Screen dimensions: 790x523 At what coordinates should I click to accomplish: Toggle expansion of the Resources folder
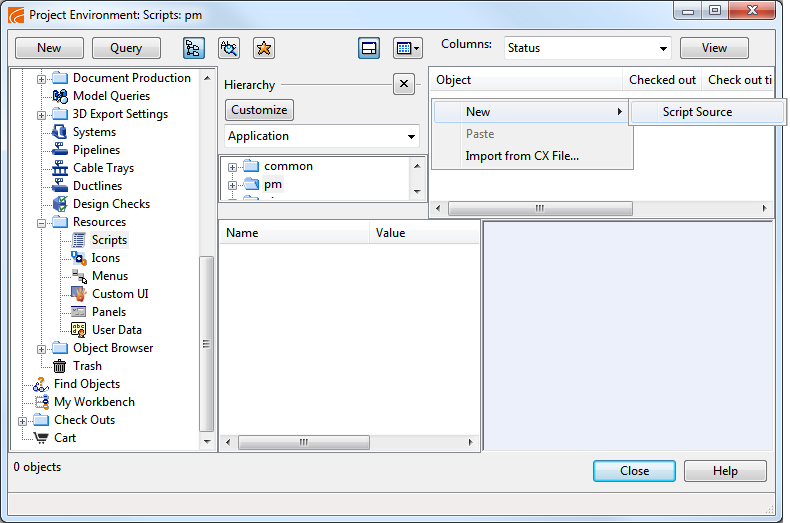pos(42,222)
